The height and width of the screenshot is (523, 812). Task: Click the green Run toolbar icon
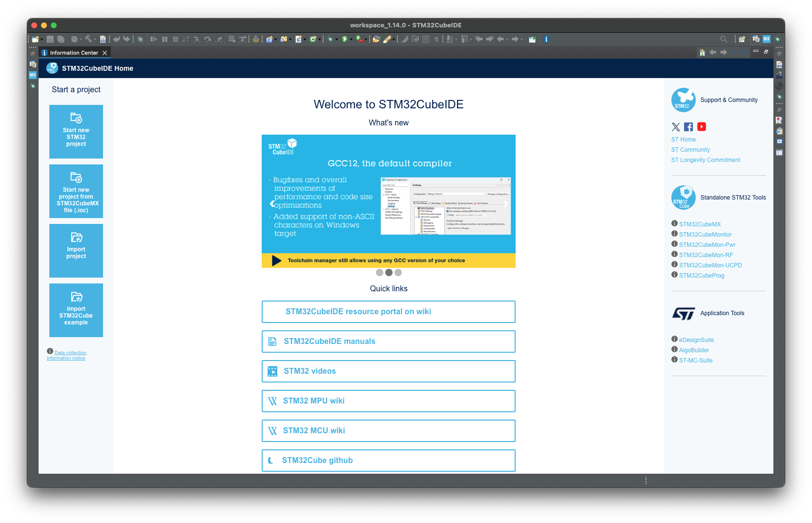coord(345,39)
